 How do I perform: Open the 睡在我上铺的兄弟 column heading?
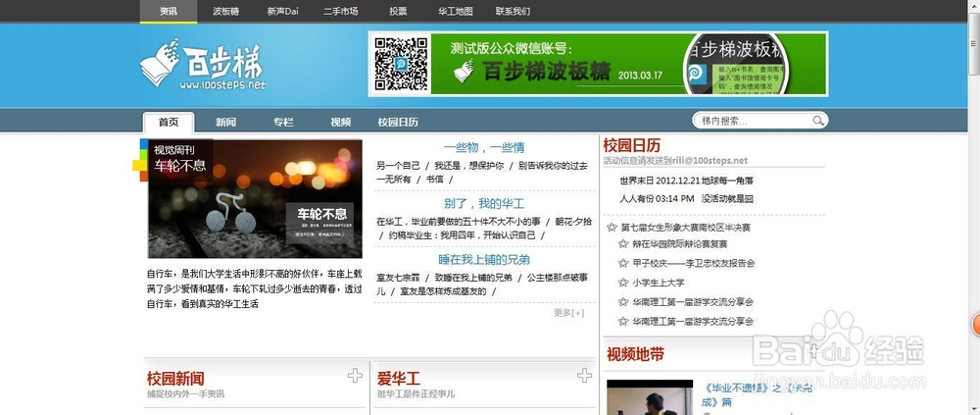(484, 259)
